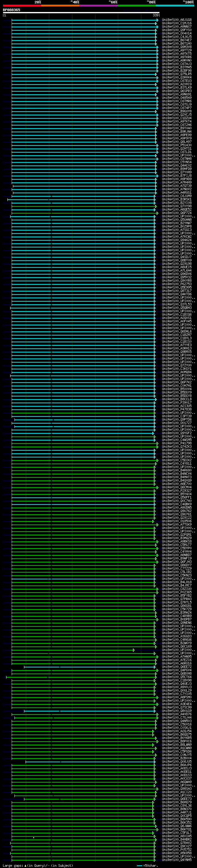Image resolution: width=197 pixels, height=868 pixels.
Task: Select the label UniRef100_P05752
Action: [x=177, y=850]
